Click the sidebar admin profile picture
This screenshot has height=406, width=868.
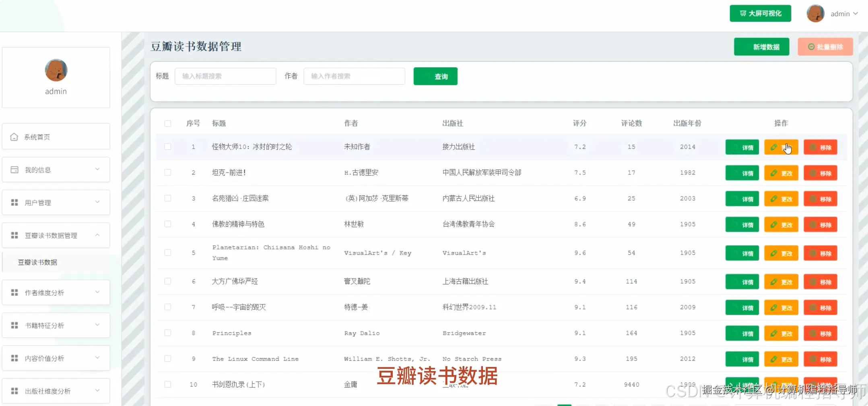click(x=56, y=70)
